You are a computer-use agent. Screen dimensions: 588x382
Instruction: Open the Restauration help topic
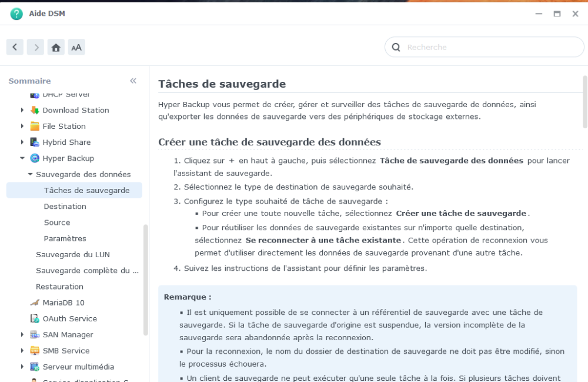pos(59,287)
